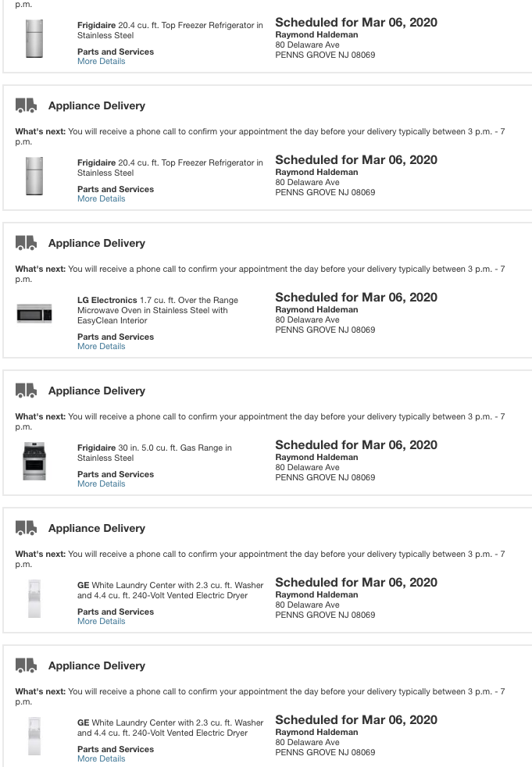Open More Details for LG microwave
Screen dimensions: 532x767
pos(102,346)
